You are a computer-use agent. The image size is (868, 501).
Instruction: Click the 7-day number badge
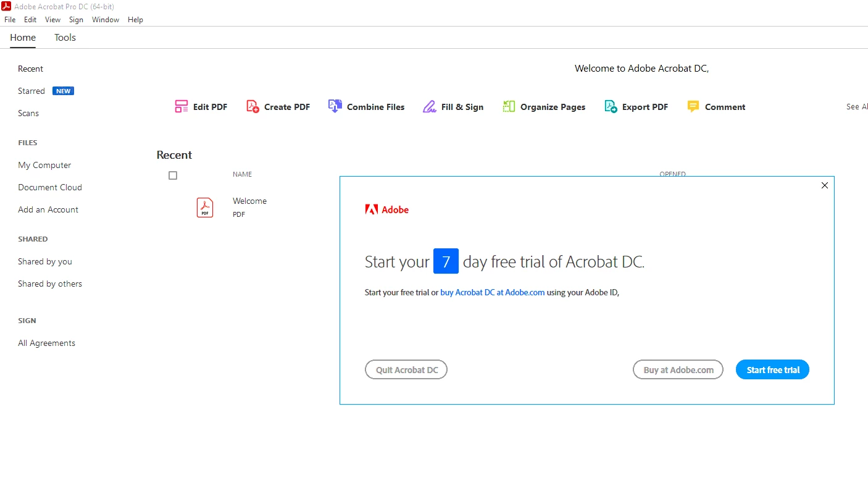[x=446, y=261]
